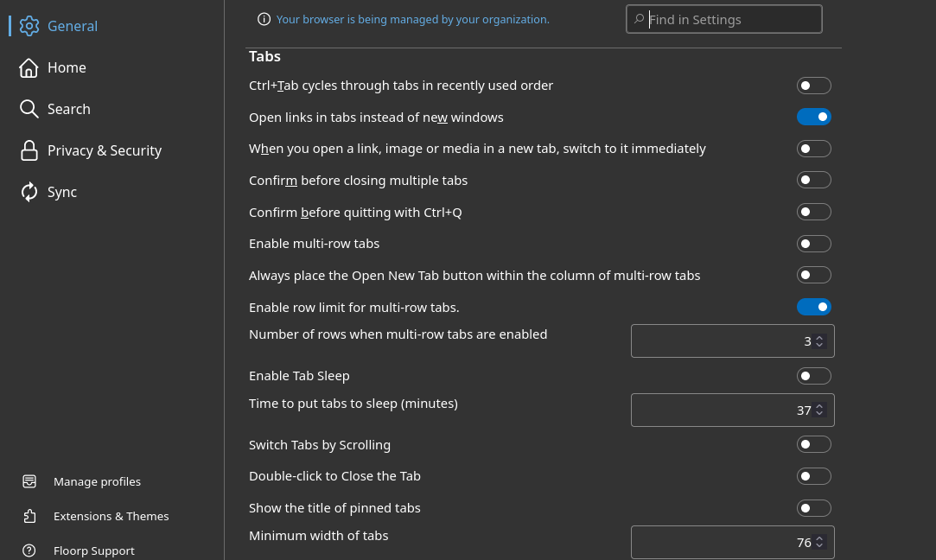
Task: Open Search panel magnifier icon
Action: (x=29, y=109)
